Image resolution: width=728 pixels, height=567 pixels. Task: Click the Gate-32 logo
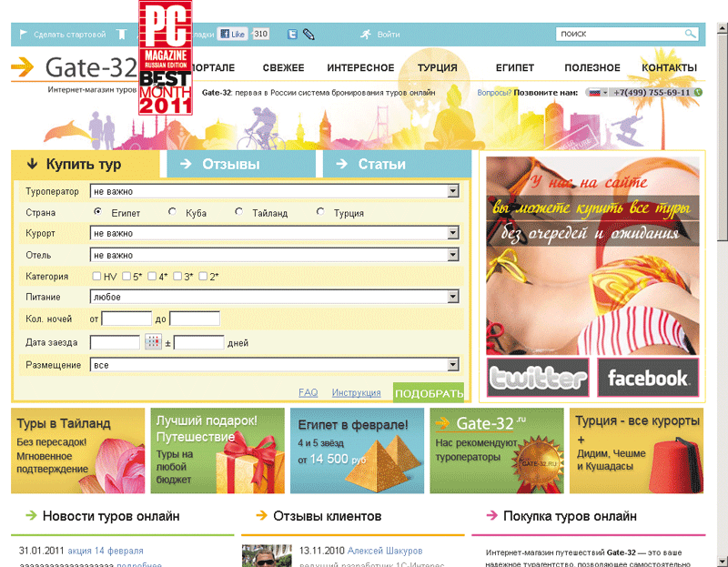(x=75, y=67)
